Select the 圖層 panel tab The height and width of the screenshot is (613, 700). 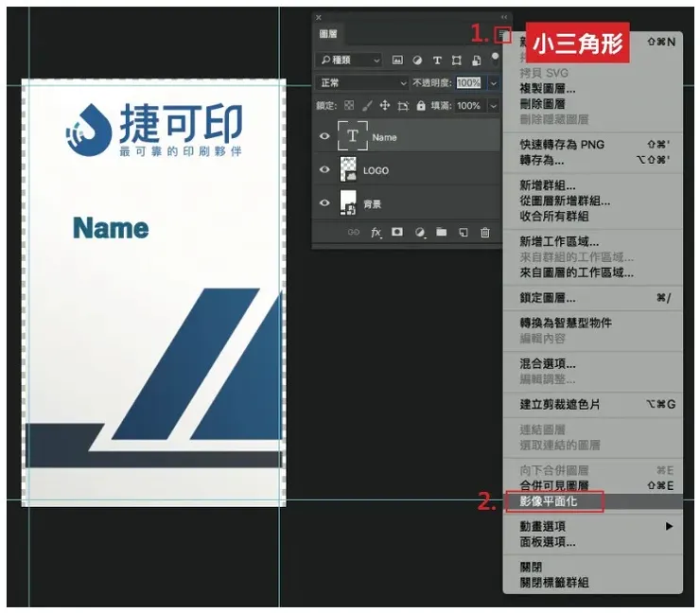pyautogui.click(x=328, y=34)
